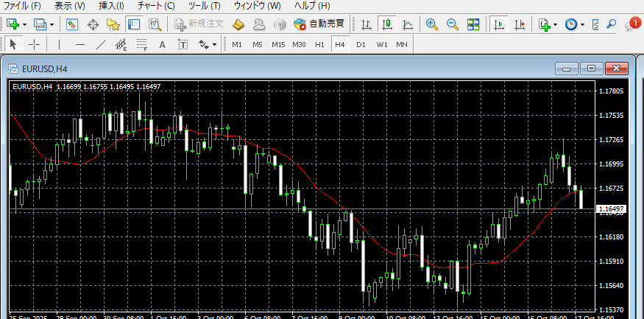Switch timeframe to MN
Image resolution: width=644 pixels, height=319 pixels.
(x=402, y=44)
